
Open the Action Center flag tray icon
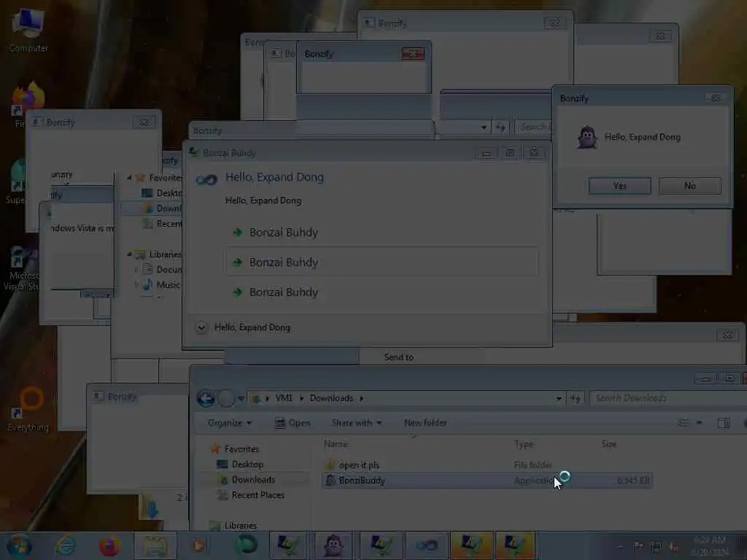(638, 546)
